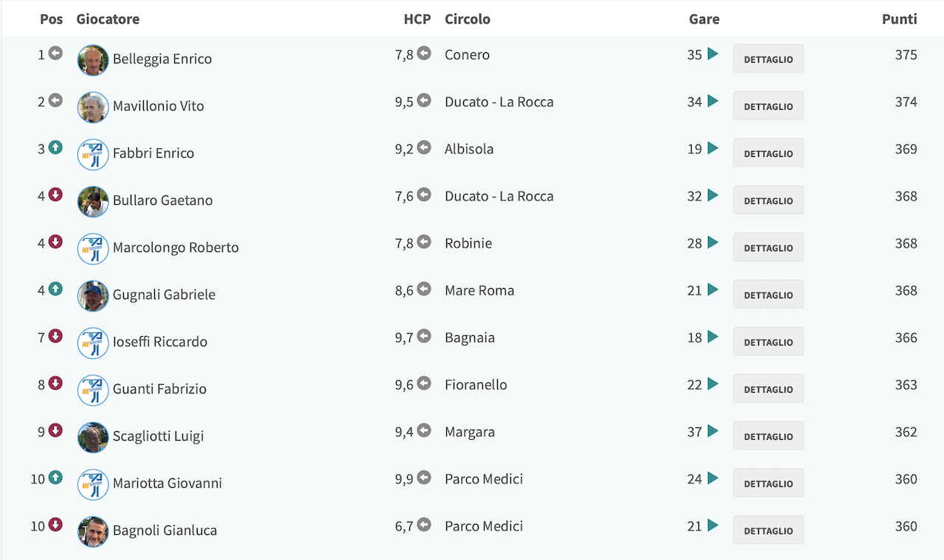Click Dettaglio button in Bullaro Gaetano's row
The image size is (944, 560).
(x=768, y=200)
